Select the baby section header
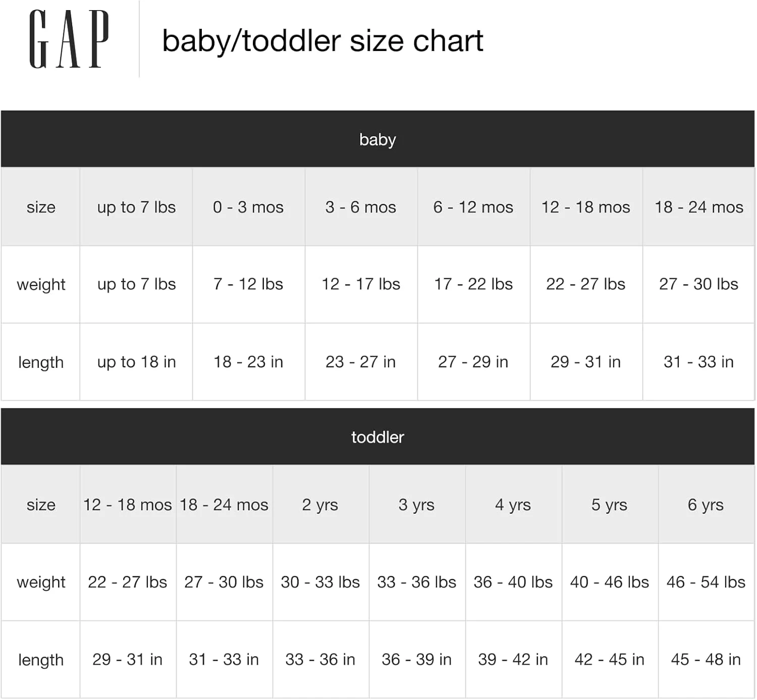 point(377,139)
